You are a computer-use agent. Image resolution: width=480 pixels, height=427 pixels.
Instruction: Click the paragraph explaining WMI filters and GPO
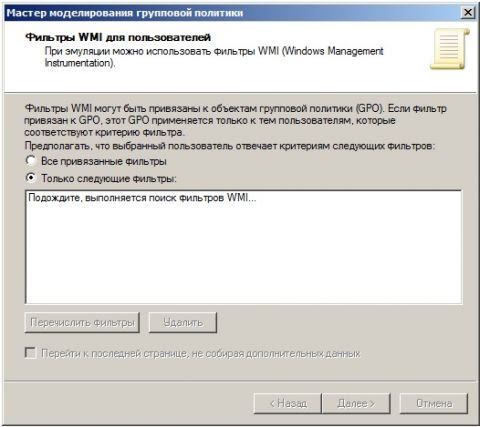tap(235, 120)
